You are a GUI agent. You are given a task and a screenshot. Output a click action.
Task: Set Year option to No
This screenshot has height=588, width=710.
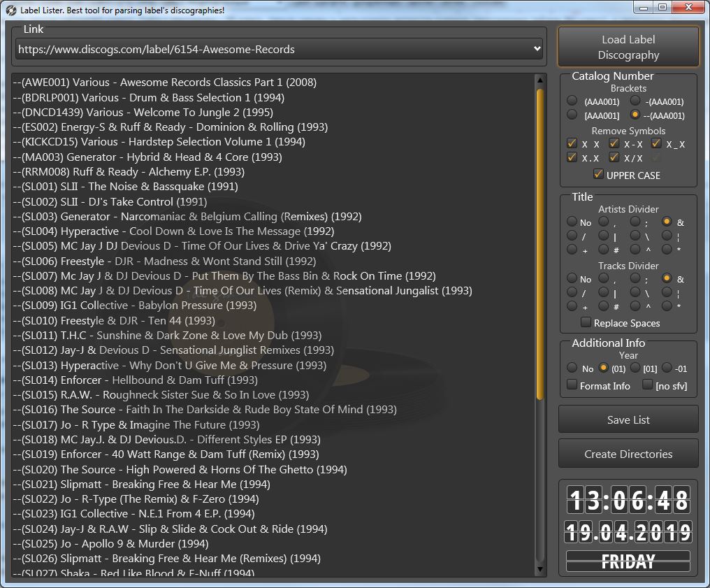572,368
